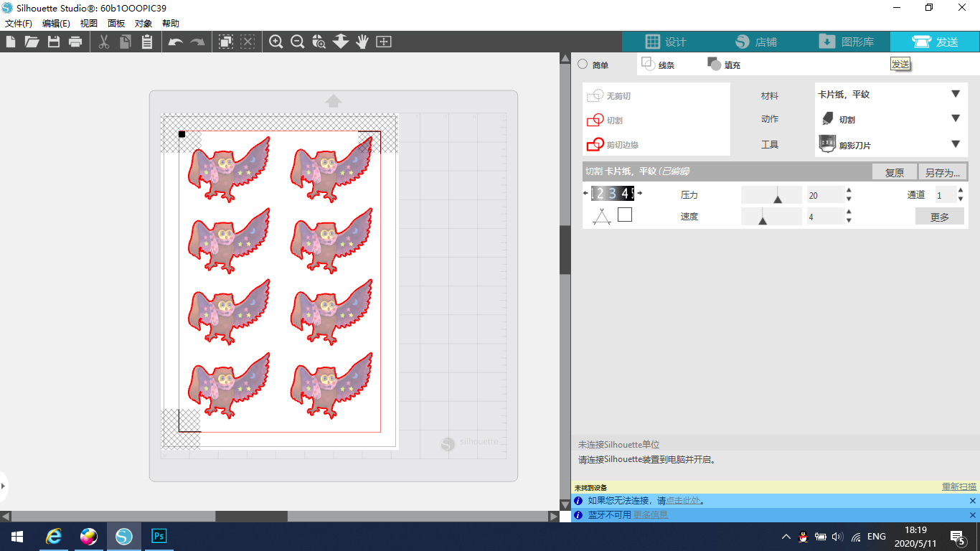Zoom in with magnifier plus icon
This screenshot has height=551, width=980.
[276, 42]
